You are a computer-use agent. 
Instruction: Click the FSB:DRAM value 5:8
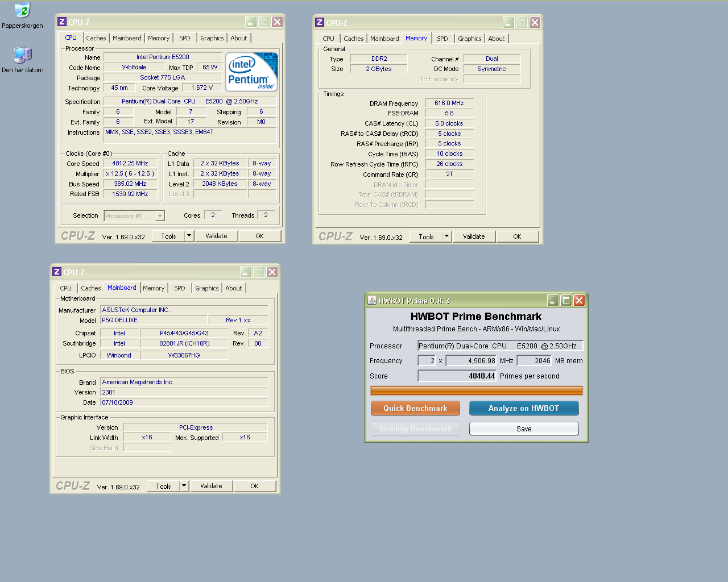(x=449, y=113)
